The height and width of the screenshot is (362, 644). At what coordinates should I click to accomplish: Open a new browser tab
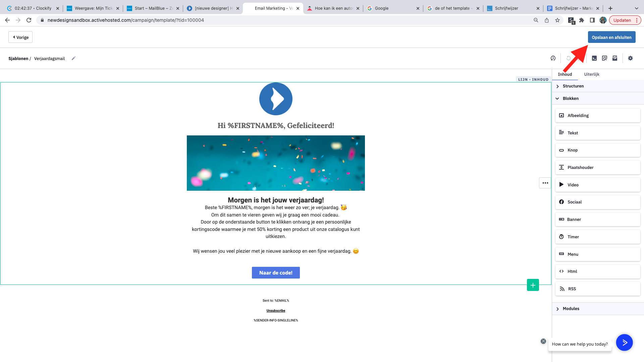coord(610,8)
